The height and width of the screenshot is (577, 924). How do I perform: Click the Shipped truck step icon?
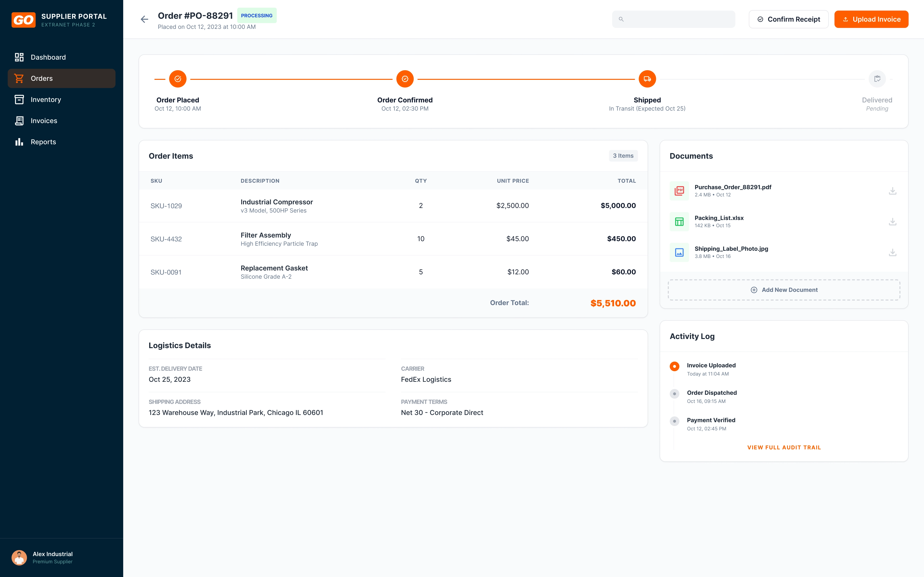pos(647,79)
